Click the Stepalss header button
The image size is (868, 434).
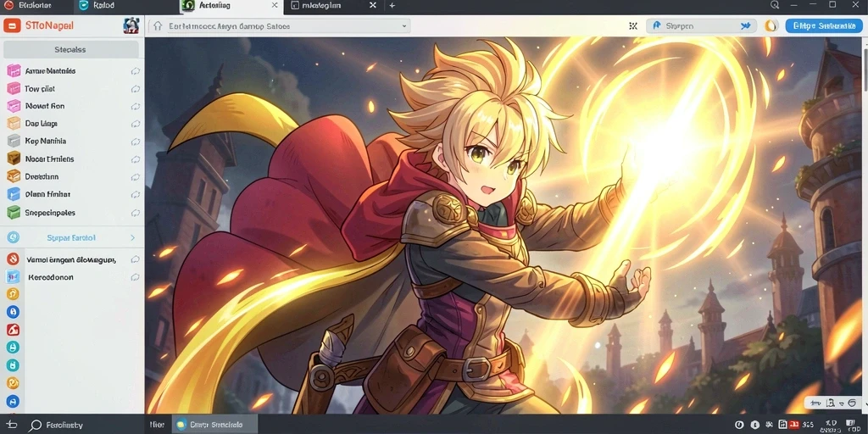click(x=71, y=49)
